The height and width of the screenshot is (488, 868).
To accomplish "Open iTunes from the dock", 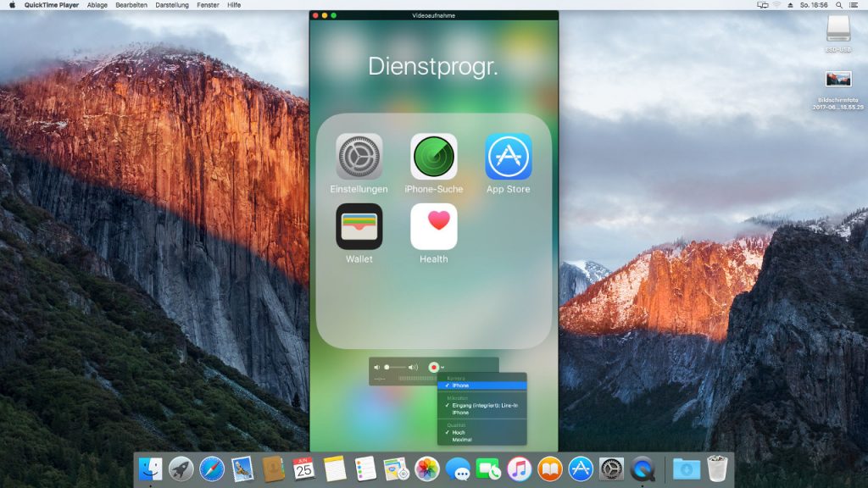I will point(520,469).
